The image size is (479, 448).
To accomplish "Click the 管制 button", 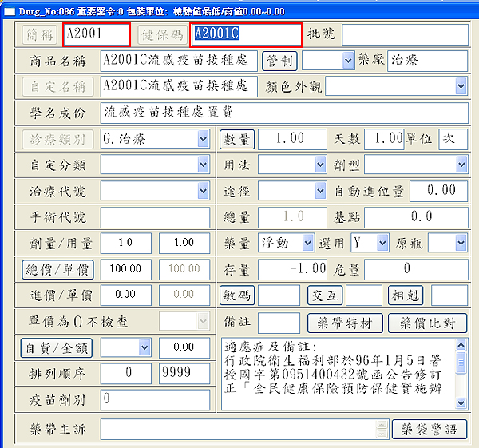I will pyautogui.click(x=279, y=61).
